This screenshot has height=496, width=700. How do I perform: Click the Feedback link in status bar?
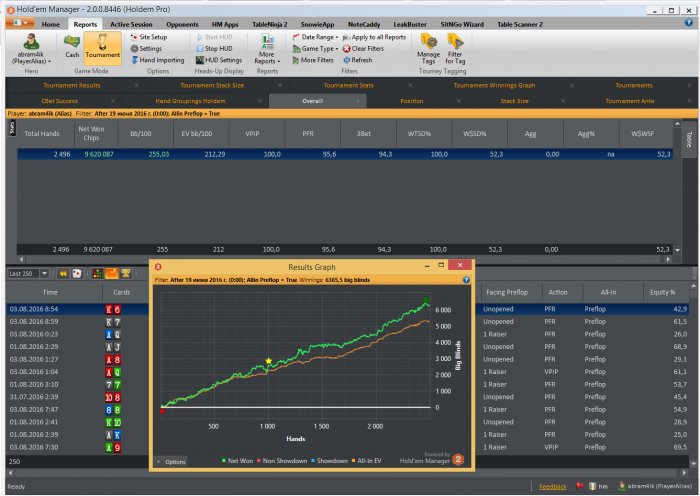pos(552,487)
